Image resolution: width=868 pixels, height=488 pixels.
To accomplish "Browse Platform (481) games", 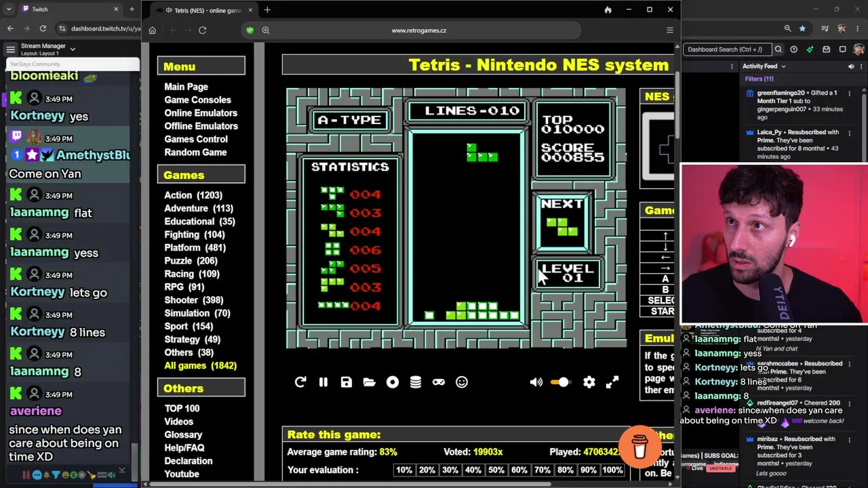I will click(x=195, y=247).
